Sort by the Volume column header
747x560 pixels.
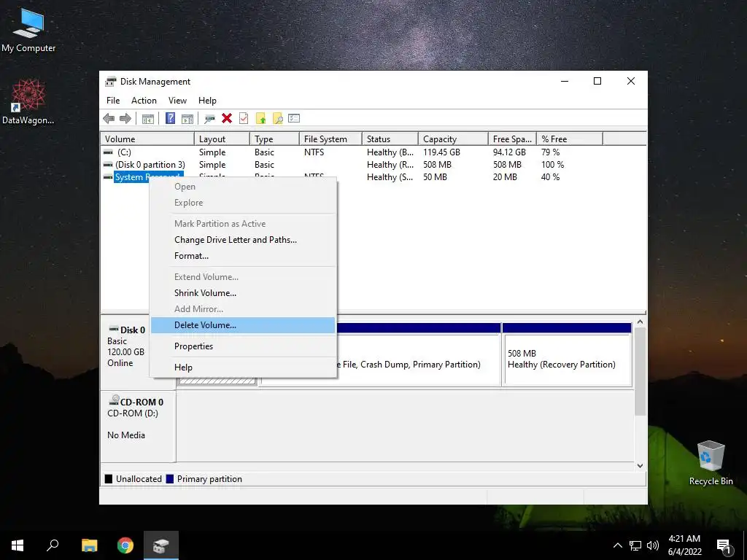click(147, 139)
